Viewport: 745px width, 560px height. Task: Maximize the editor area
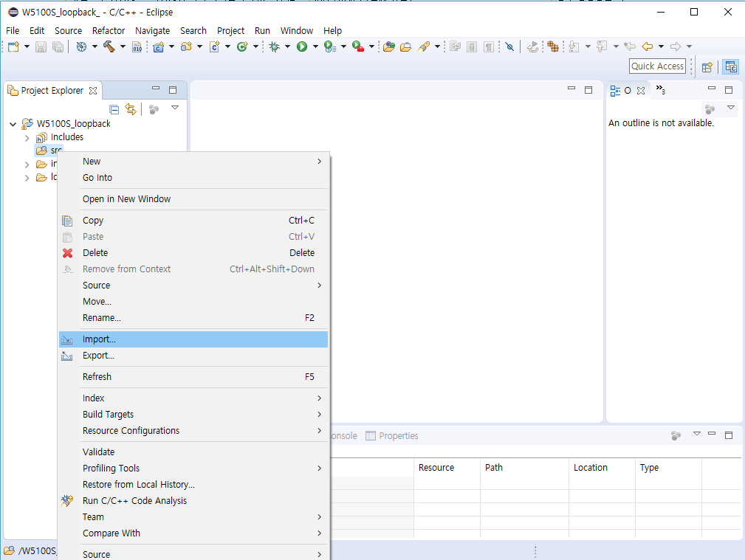click(588, 90)
